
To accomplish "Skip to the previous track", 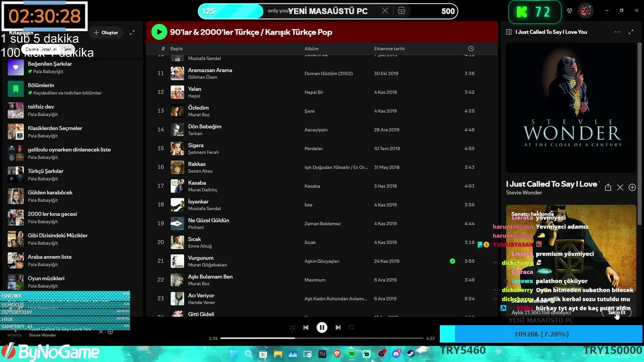I will click(x=306, y=328).
